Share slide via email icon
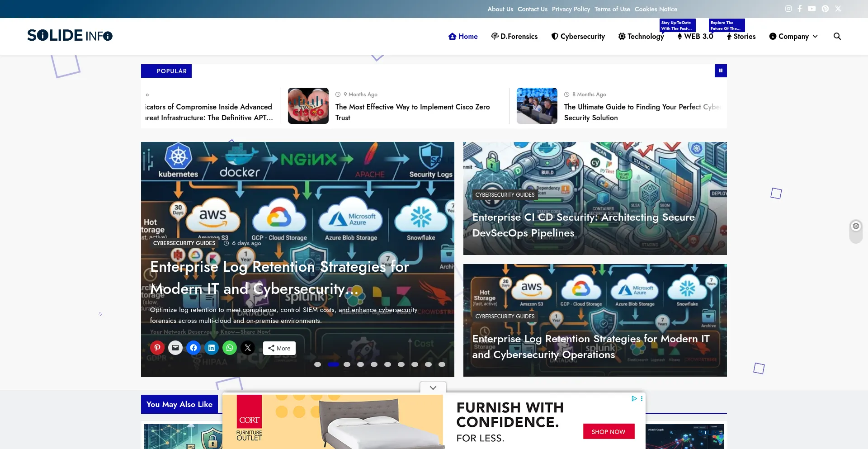This screenshot has height=449, width=868. click(175, 348)
